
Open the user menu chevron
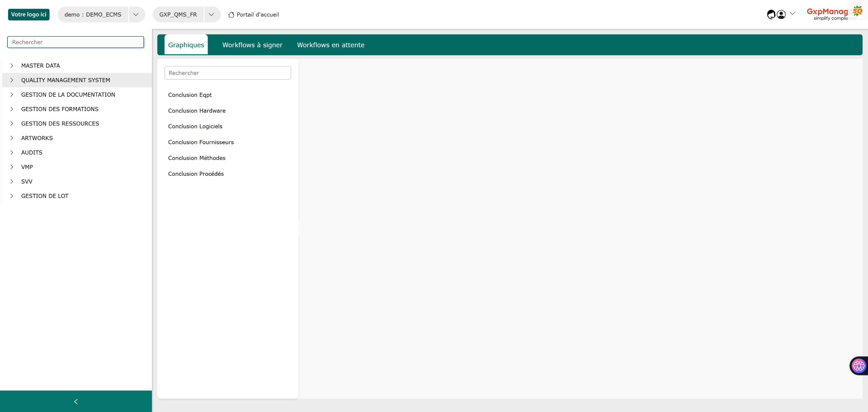pos(792,14)
